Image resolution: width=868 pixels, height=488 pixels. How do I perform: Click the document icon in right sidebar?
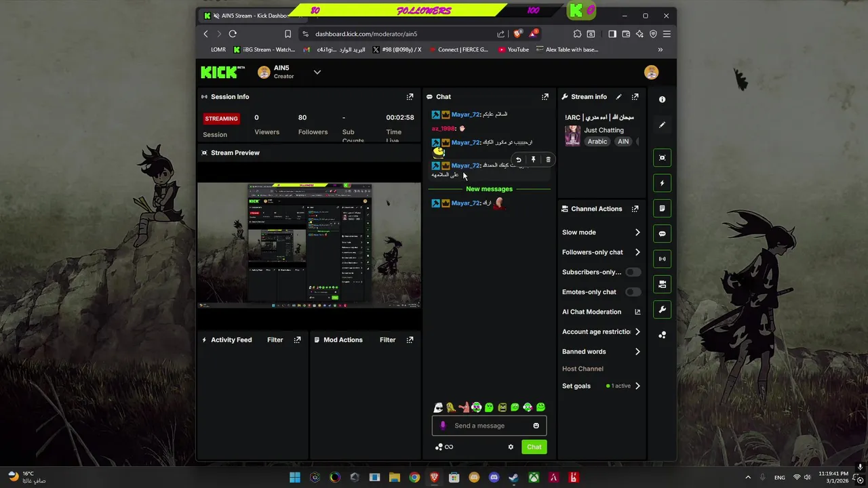pos(663,208)
